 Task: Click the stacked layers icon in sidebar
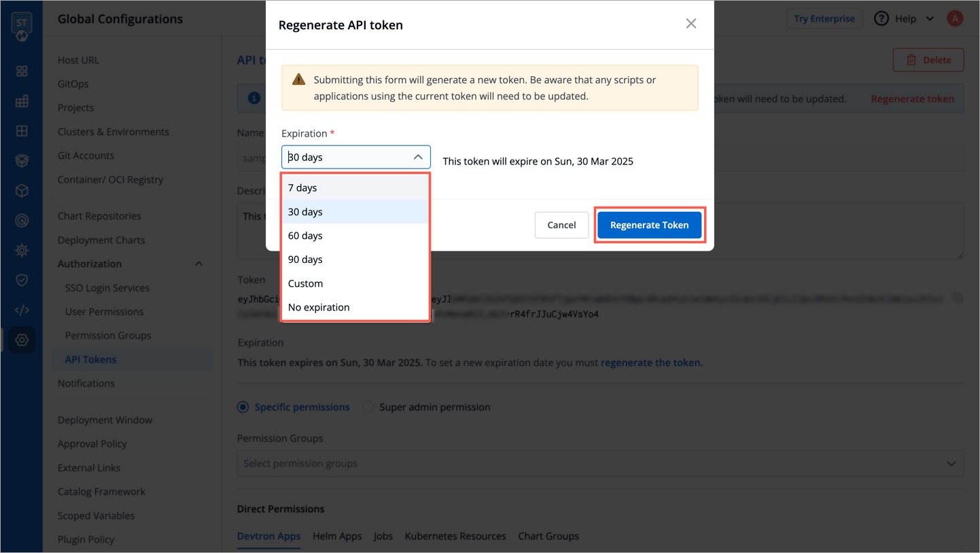click(x=22, y=160)
